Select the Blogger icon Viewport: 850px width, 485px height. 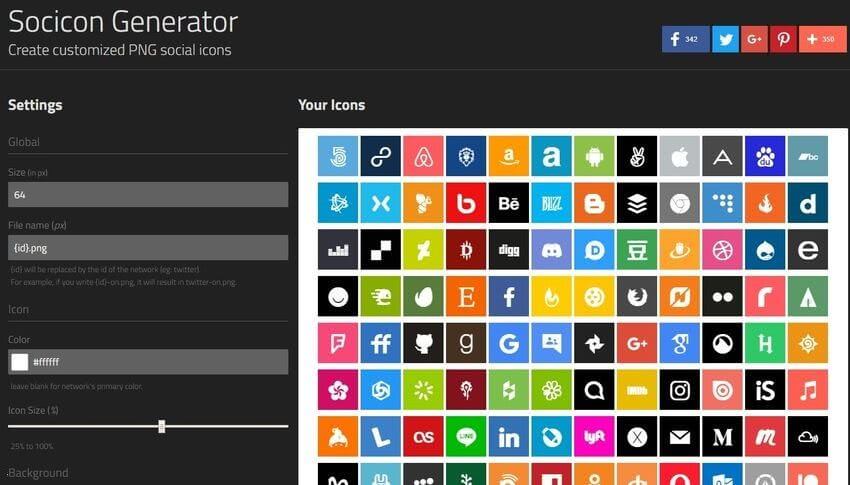[x=594, y=203]
